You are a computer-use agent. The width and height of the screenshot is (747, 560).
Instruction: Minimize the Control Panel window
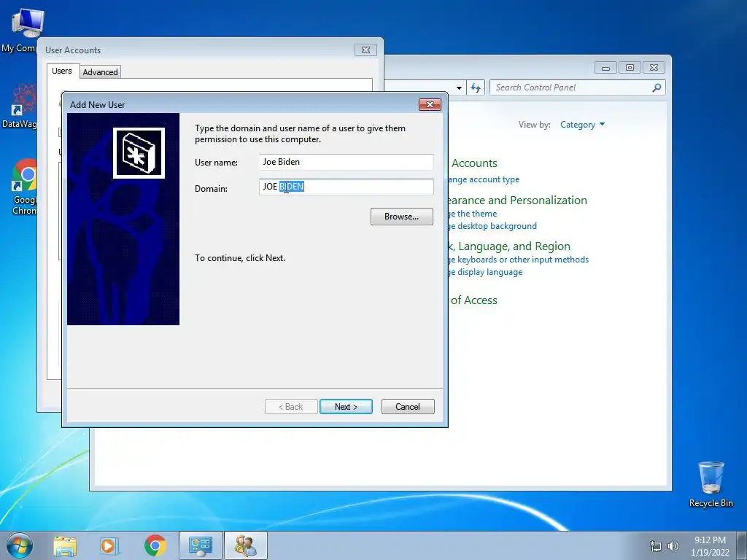coord(605,68)
